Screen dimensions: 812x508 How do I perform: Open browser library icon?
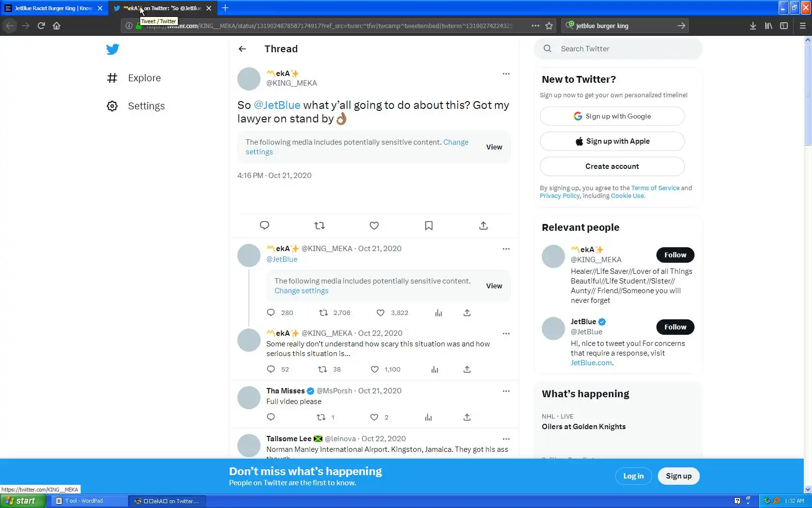pos(768,26)
